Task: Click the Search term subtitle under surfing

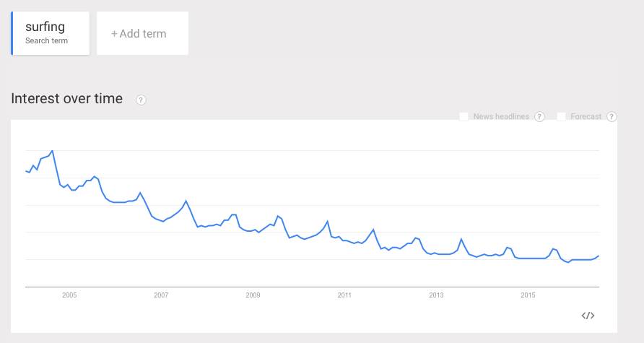Action: point(46,41)
